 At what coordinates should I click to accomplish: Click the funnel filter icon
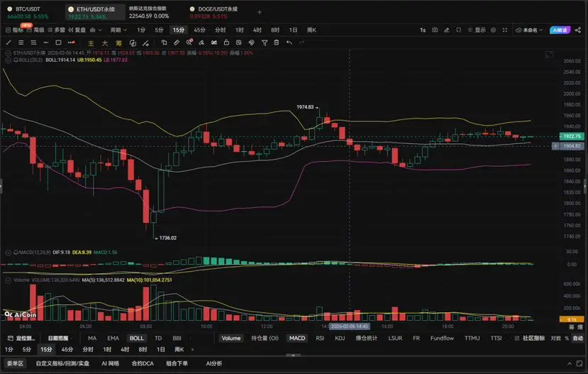tap(265, 43)
